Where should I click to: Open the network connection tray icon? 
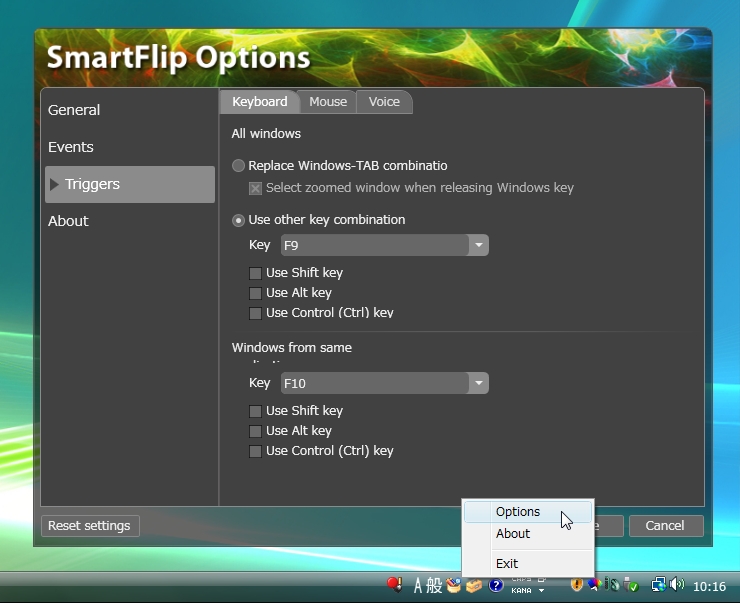[x=658, y=585]
